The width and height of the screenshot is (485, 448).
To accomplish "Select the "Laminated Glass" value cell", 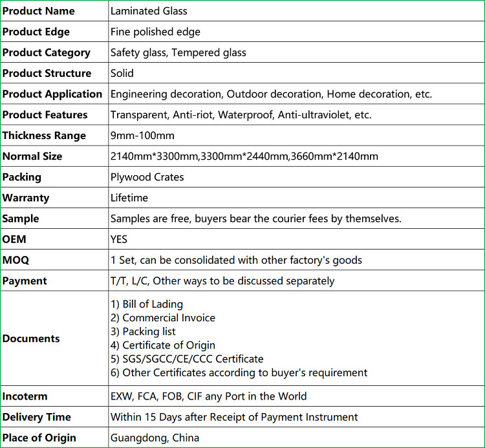I will pyautogui.click(x=149, y=11).
